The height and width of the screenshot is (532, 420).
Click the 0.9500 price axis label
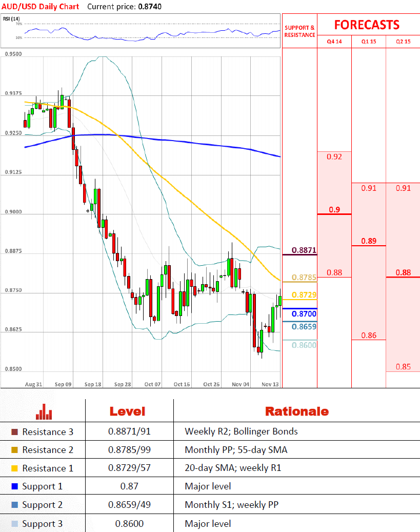coord(13,54)
